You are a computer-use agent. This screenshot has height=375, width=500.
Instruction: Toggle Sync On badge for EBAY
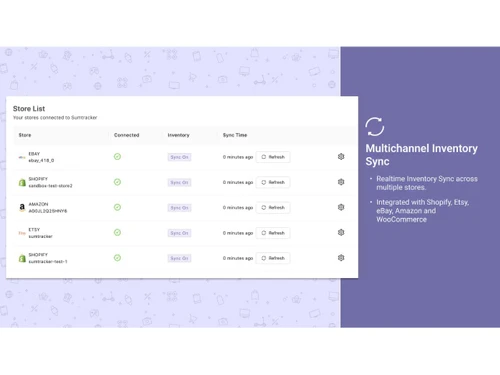[179, 157]
